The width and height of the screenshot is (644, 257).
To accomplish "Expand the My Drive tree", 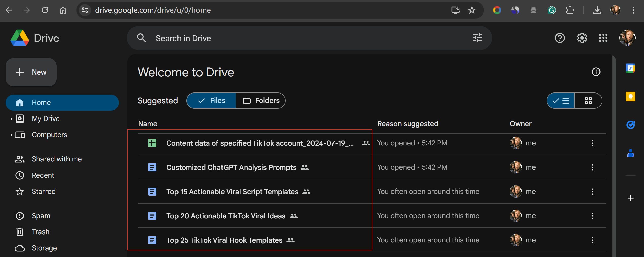I will [11, 119].
